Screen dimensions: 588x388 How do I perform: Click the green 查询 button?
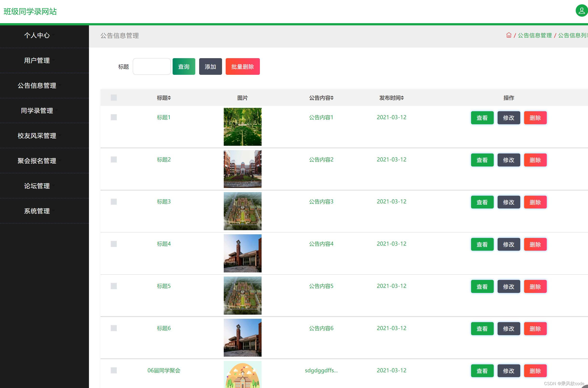(x=184, y=67)
